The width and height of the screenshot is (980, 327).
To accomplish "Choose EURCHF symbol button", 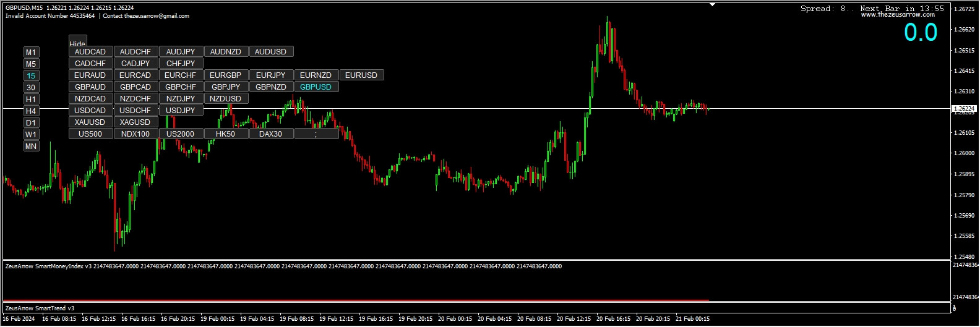I will click(181, 75).
